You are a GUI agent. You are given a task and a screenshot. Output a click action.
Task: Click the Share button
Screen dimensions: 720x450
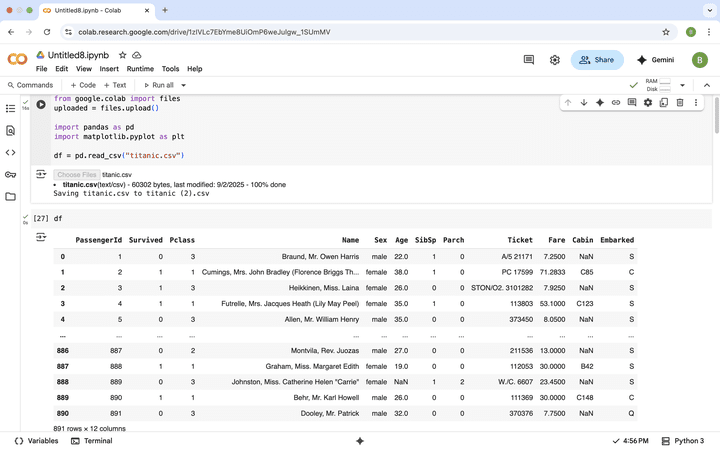pos(597,60)
